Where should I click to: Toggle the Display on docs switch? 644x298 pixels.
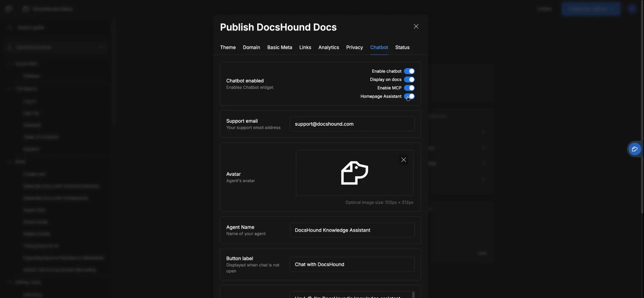point(409,80)
